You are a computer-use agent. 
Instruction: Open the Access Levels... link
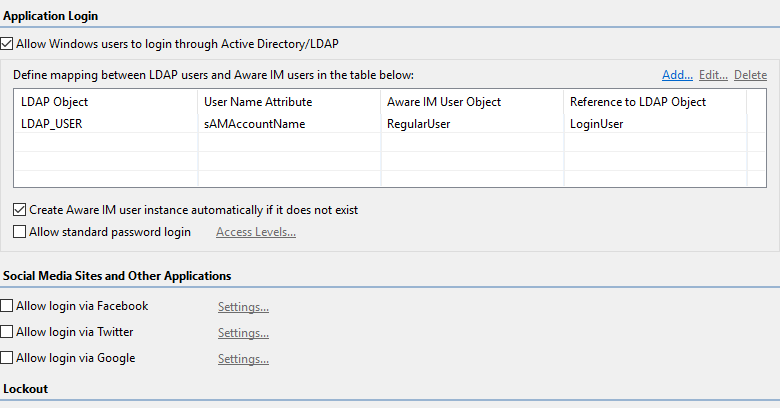point(256,232)
